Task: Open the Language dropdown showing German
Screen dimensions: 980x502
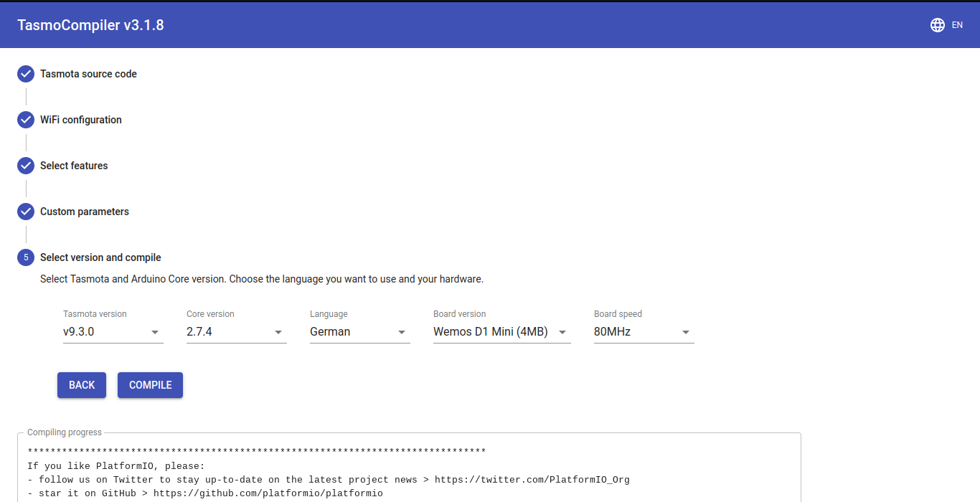Action: click(360, 332)
